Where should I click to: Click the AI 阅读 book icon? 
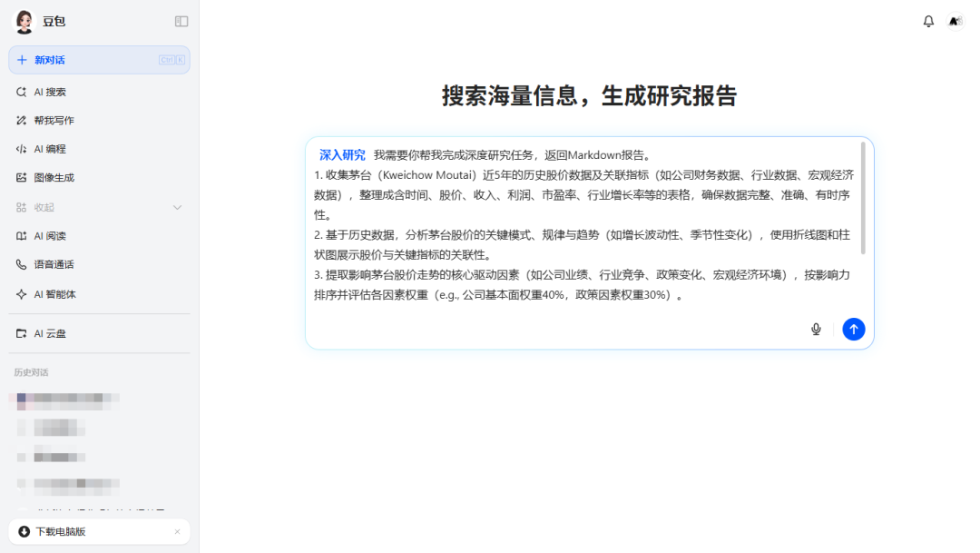[x=21, y=236]
